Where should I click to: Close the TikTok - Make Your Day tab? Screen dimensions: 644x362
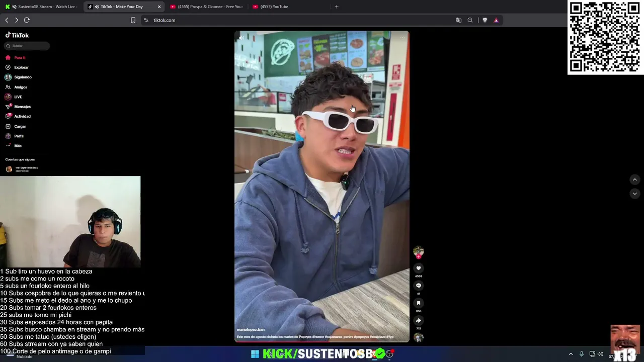click(159, 7)
